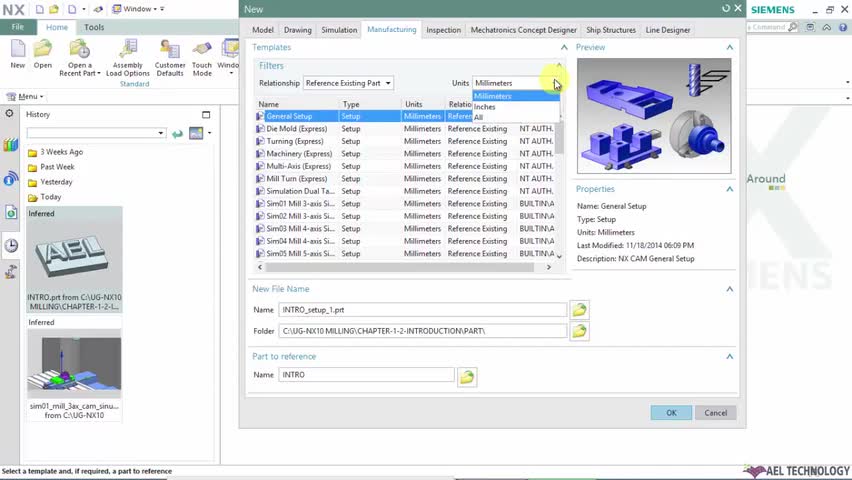This screenshot has width=852, height=480.
Task: Browse for the new file name
Action: 579,310
